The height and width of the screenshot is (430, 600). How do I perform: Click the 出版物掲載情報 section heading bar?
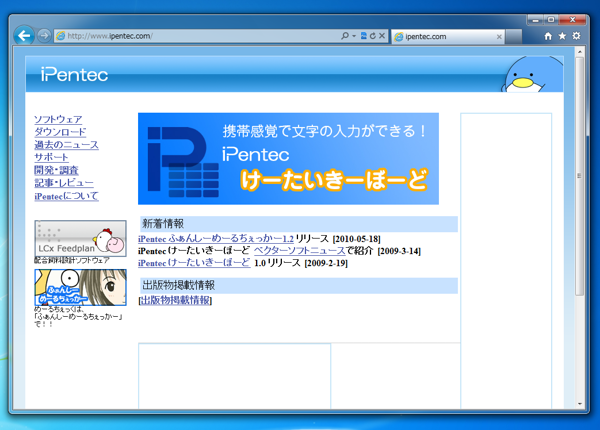pos(299,285)
